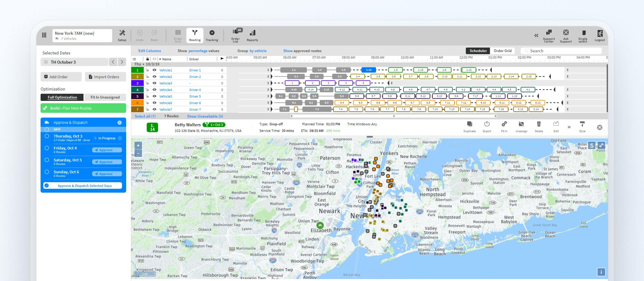Open the map info button
The height and width of the screenshot is (281, 644).
click(601, 272)
